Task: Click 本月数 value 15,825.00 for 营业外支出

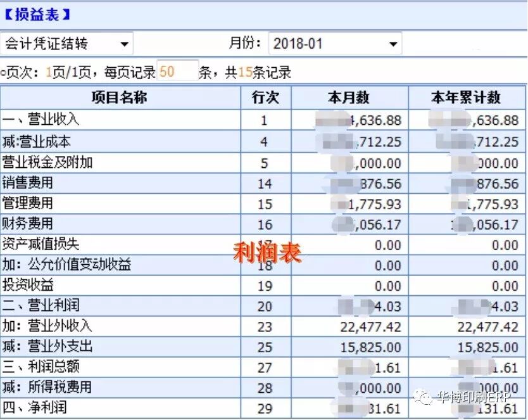Action: (x=370, y=348)
